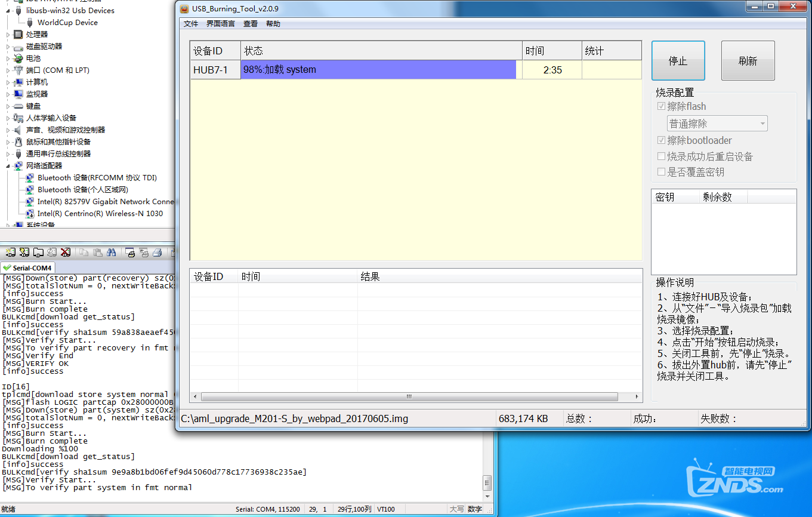Click the 电池 battery icon
Image resolution: width=812 pixels, height=517 pixels.
click(x=18, y=58)
